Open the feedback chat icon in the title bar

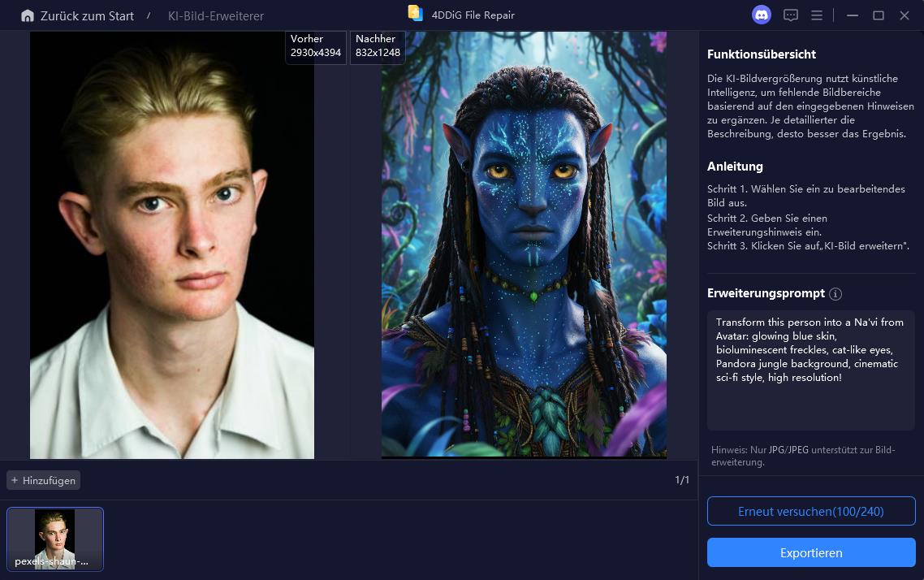[x=790, y=15]
